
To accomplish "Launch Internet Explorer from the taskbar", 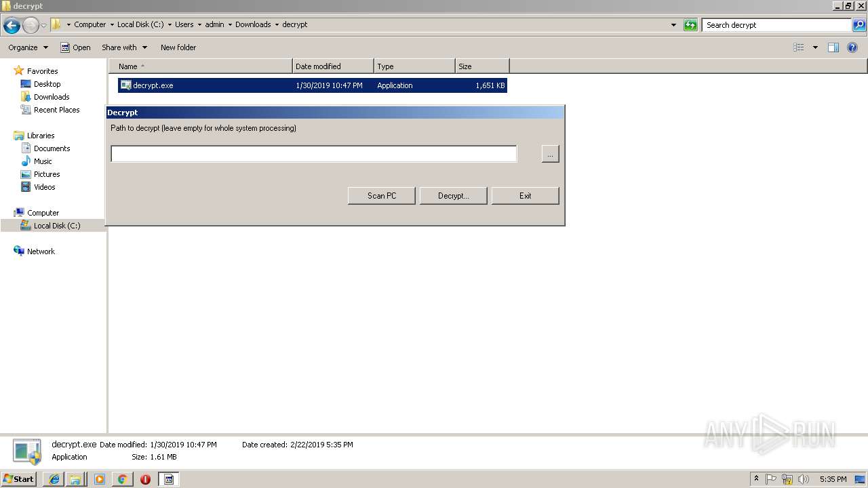I will point(54,479).
